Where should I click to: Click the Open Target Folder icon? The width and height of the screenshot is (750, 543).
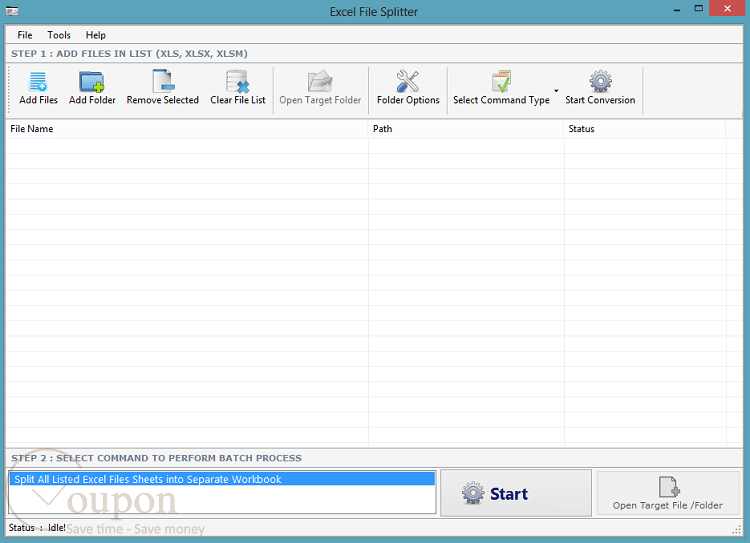[320, 82]
